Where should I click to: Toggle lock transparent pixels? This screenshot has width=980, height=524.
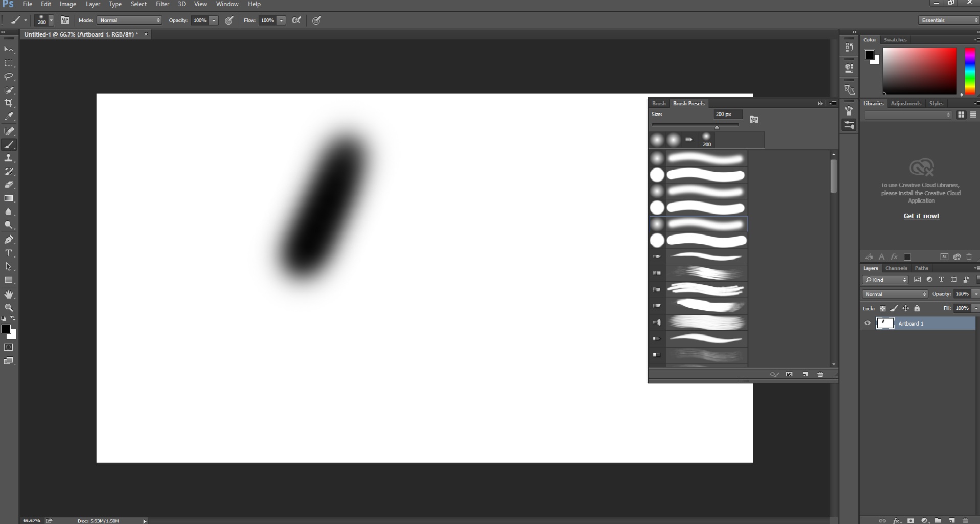pyautogui.click(x=882, y=308)
